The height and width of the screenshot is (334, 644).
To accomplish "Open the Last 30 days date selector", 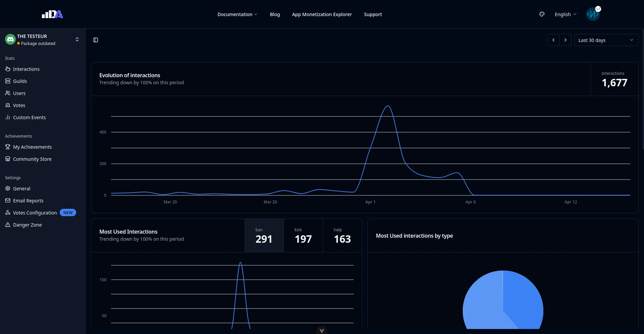I will pyautogui.click(x=606, y=40).
